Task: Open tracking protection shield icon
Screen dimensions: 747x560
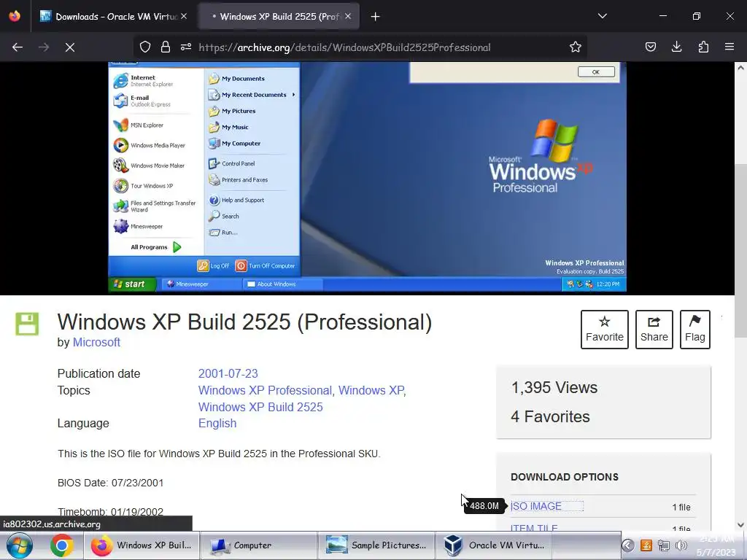Action: (x=145, y=47)
